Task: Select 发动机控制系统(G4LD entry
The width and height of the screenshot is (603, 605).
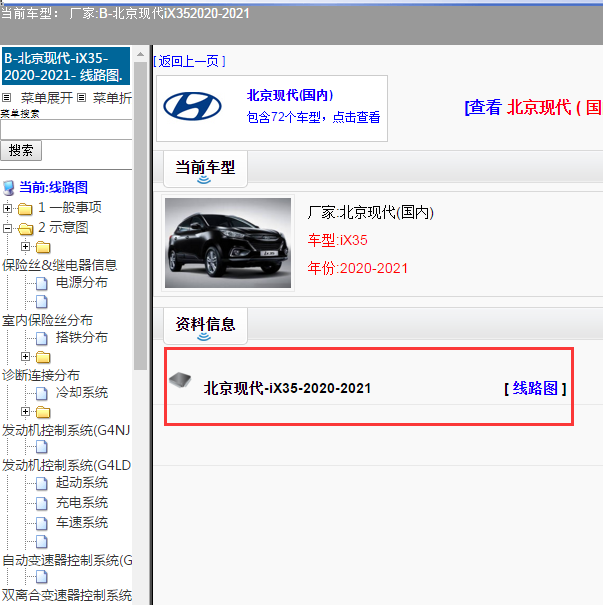Action: click(66, 465)
